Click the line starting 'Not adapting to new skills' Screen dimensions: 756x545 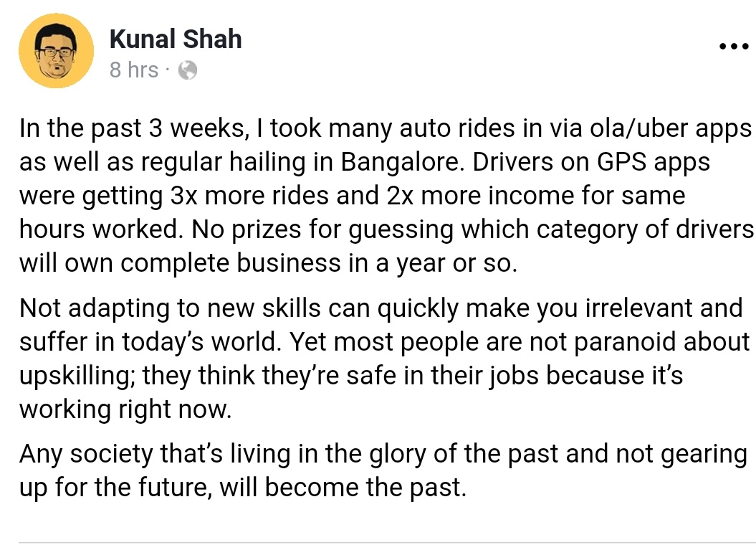[380, 308]
